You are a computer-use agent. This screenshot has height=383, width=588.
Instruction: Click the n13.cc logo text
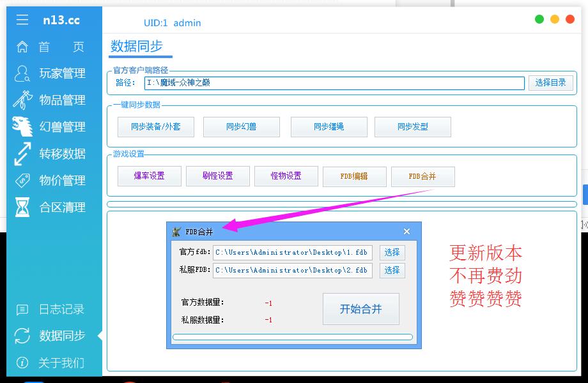[61, 20]
